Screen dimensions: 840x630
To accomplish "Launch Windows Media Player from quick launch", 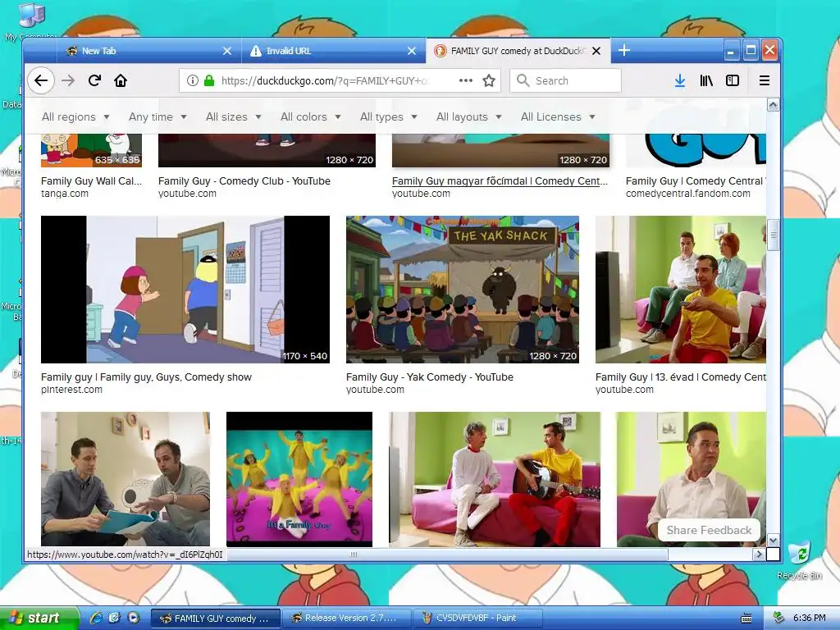I will pos(134,619).
